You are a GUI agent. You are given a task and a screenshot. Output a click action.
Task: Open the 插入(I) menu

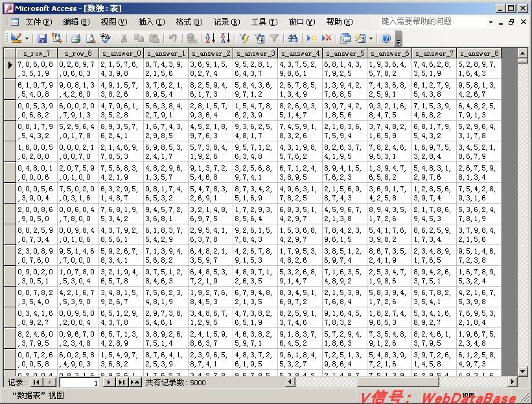point(152,22)
